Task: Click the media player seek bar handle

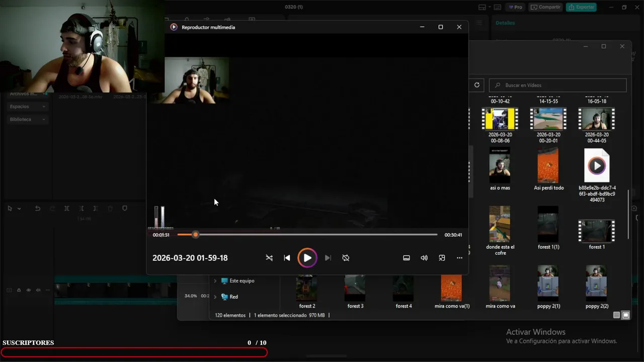Action: (x=195, y=235)
